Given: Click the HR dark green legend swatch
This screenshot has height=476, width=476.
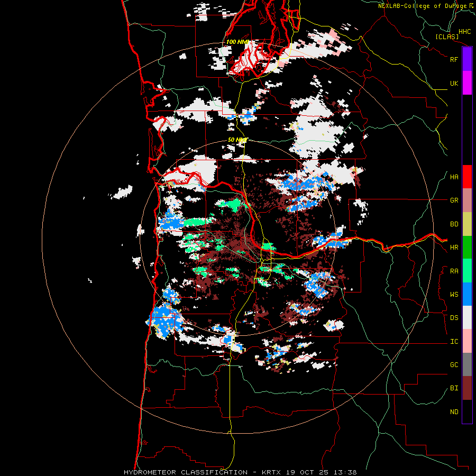Looking at the screenshot, I should [467, 248].
